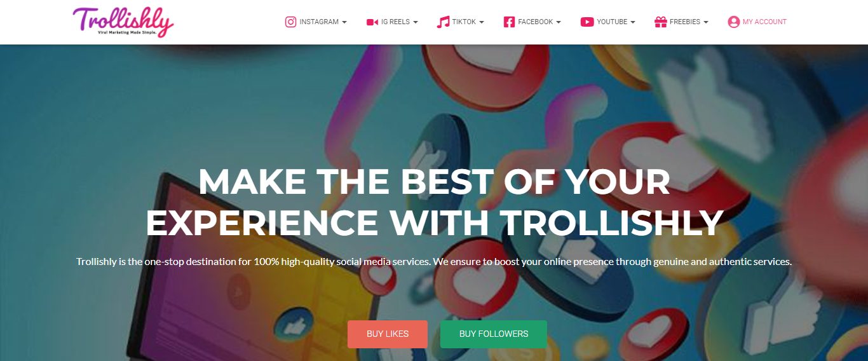Click the IG Reels video camera icon

[x=372, y=22]
